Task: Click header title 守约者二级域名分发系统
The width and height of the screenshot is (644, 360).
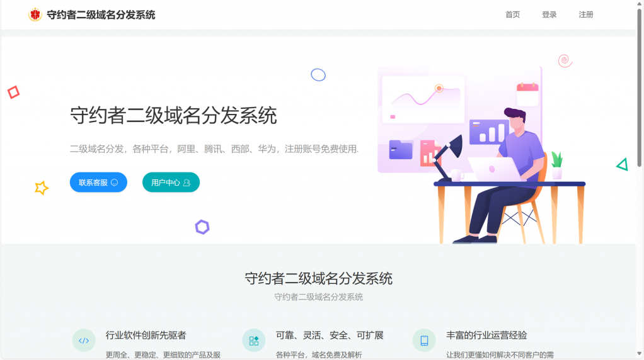Action: click(101, 14)
